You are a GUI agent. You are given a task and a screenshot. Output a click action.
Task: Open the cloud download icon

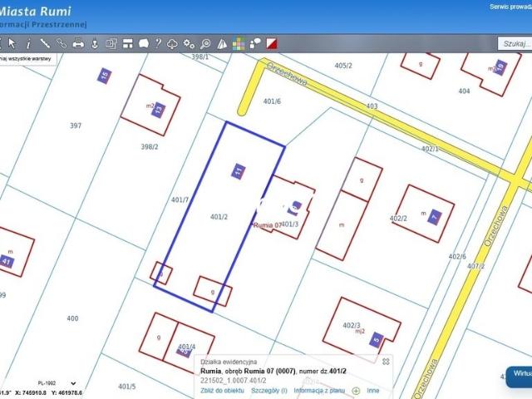(x=172, y=44)
